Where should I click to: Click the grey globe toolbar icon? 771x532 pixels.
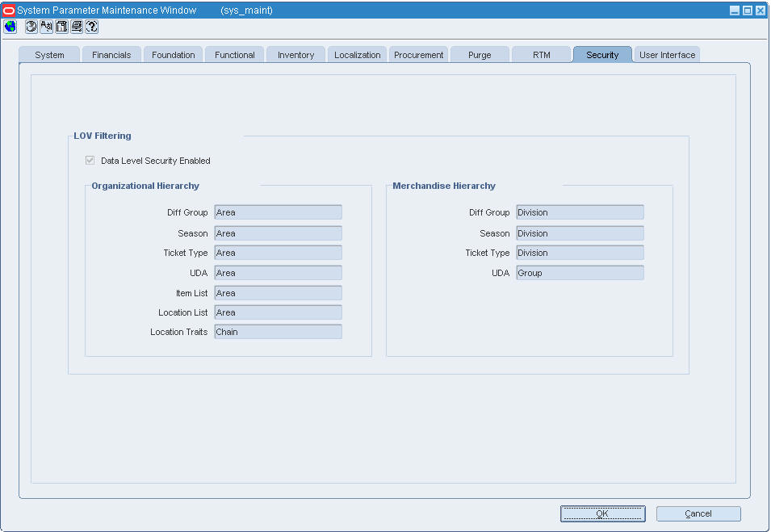[31, 27]
